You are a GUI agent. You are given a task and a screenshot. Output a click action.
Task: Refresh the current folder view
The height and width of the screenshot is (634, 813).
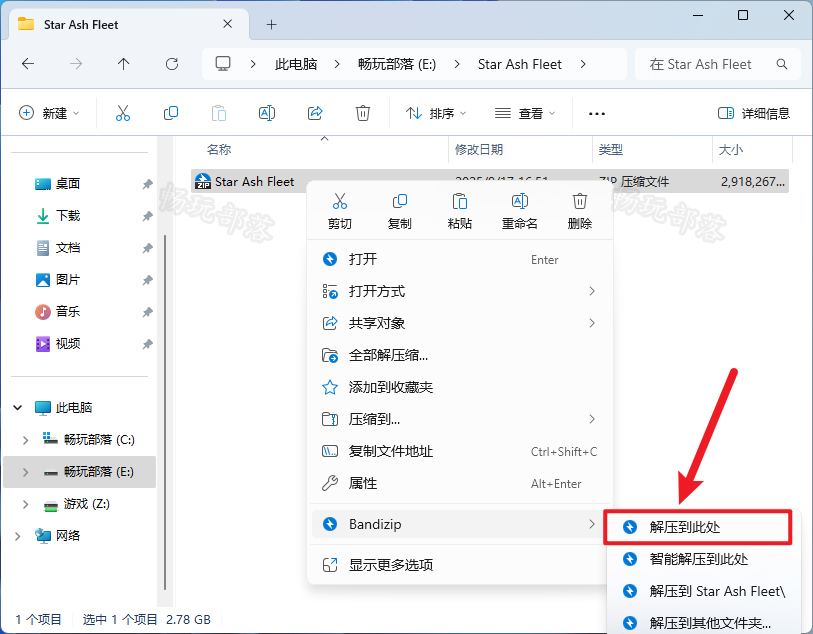point(172,64)
